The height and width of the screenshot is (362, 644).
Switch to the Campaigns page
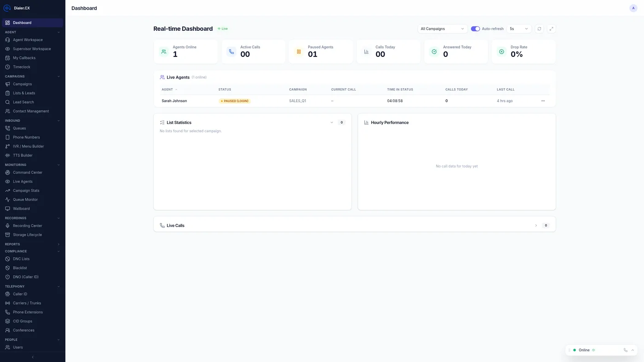[x=22, y=84]
